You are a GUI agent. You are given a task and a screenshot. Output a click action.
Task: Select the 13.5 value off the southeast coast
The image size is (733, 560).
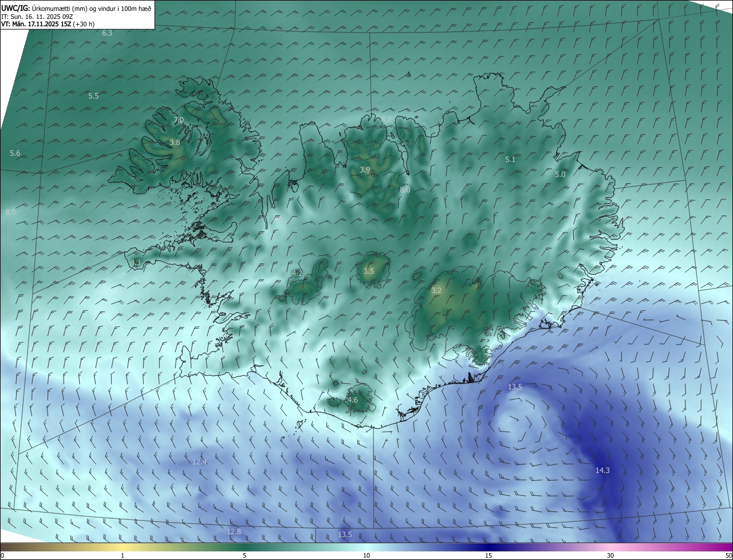point(515,387)
